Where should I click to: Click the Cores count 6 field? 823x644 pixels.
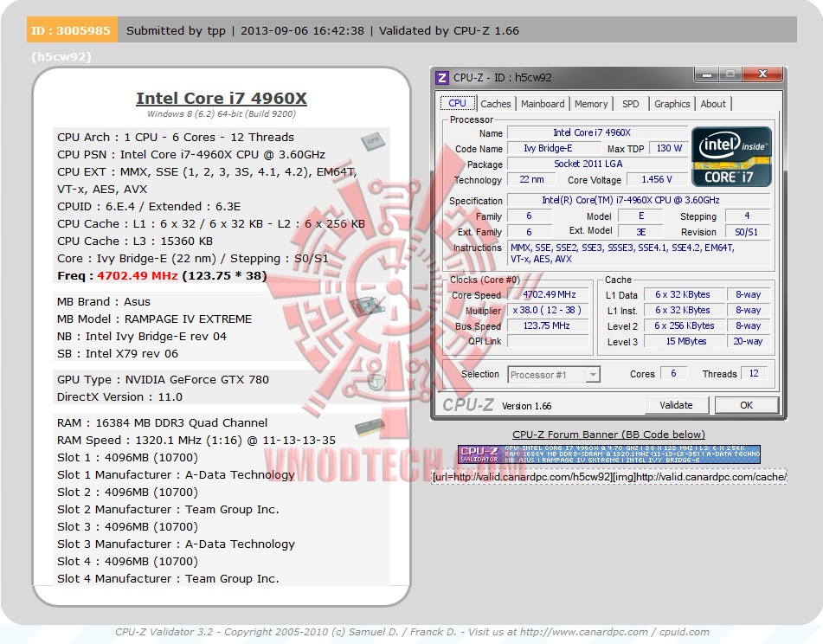674,373
